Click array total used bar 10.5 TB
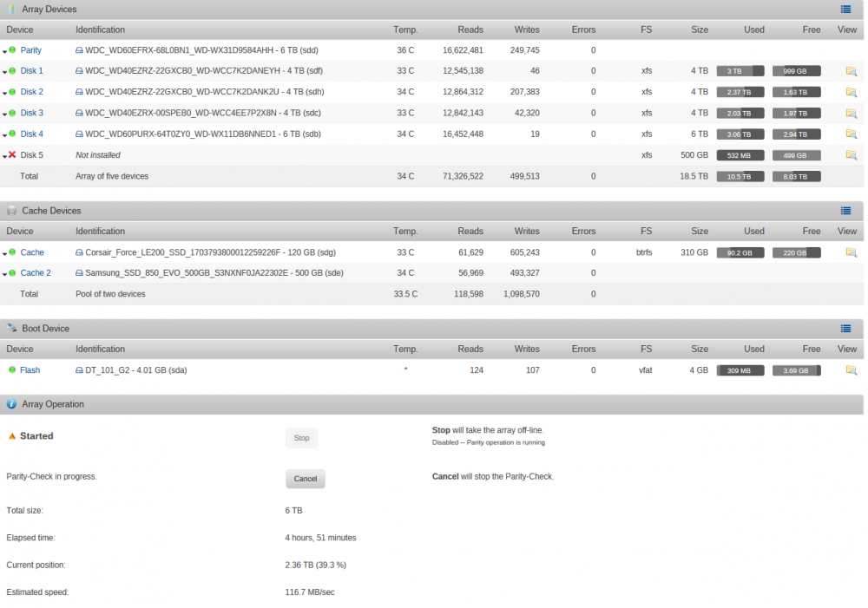This screenshot has height=608, width=868. (740, 176)
